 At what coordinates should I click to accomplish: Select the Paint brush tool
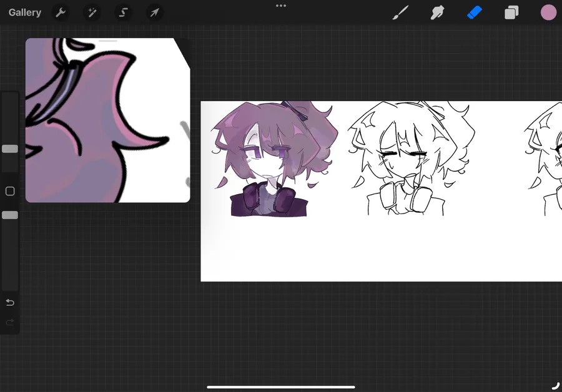tap(400, 12)
